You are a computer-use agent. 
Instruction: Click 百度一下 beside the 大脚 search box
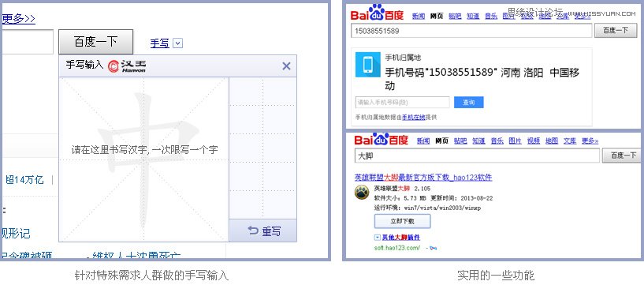point(622,156)
